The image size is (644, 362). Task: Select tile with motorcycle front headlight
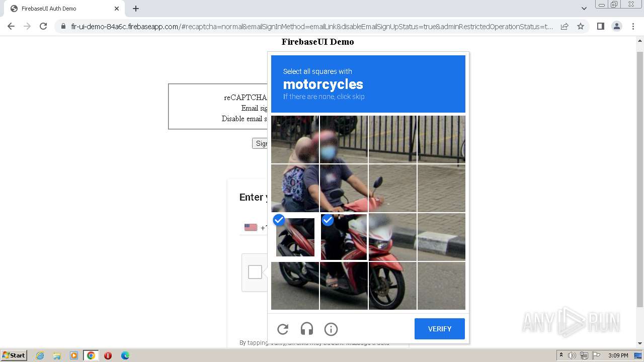[392, 237]
